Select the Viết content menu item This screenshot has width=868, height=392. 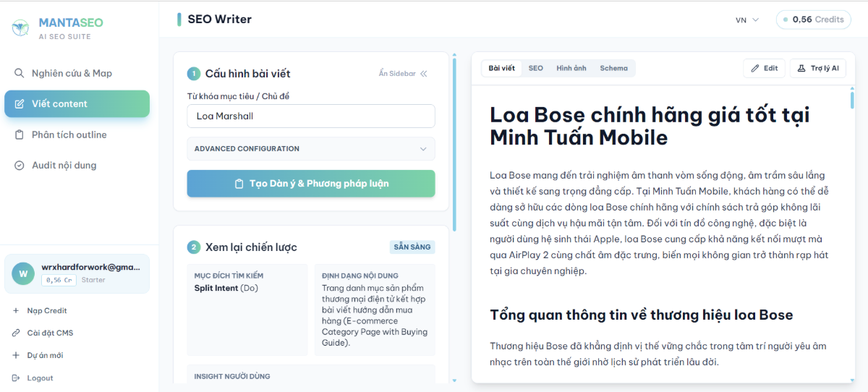point(77,104)
